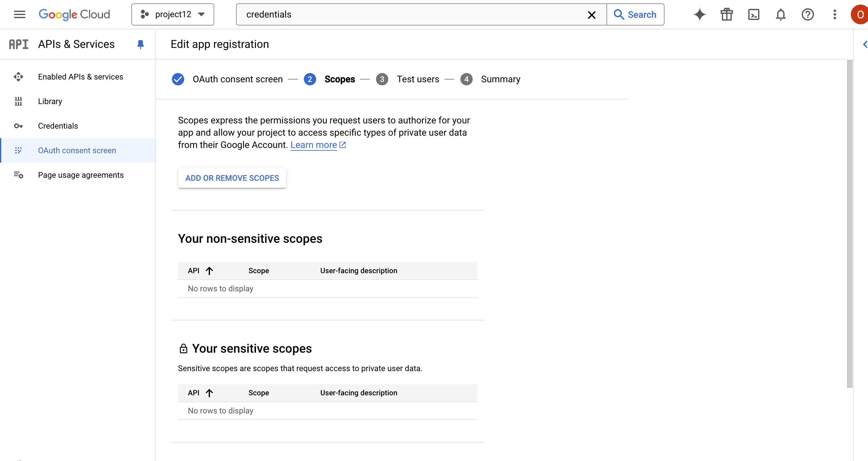The image size is (868, 461).
Task: Click User-facing description header in non-sensitive table
Action: pos(358,271)
